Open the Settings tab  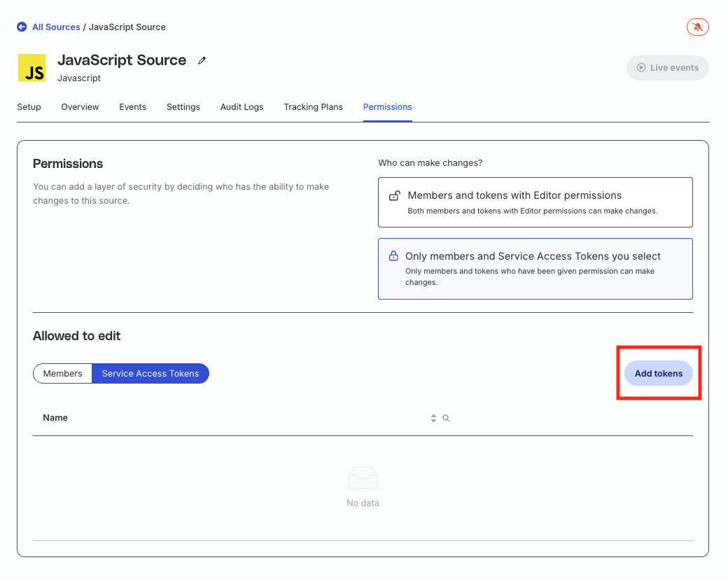coord(183,107)
